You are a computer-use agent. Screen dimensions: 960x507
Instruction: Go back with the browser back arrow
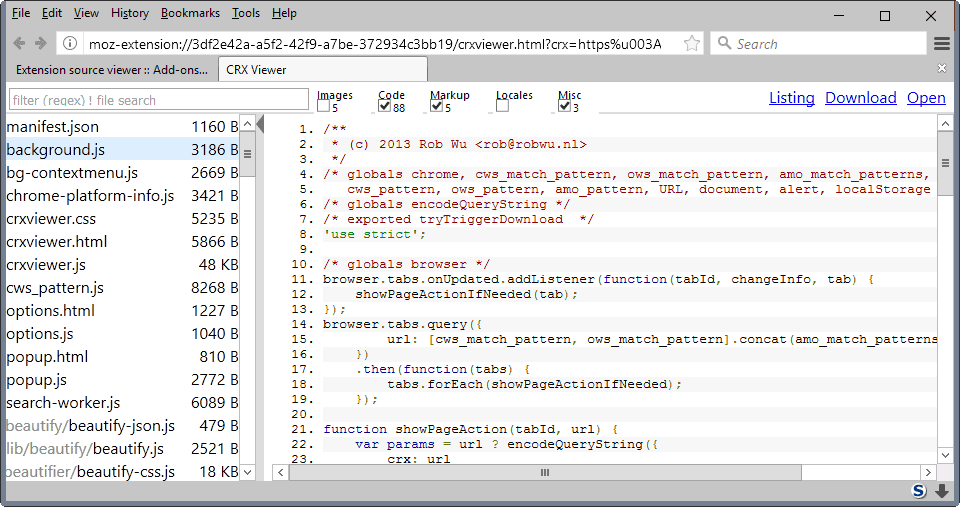19,43
